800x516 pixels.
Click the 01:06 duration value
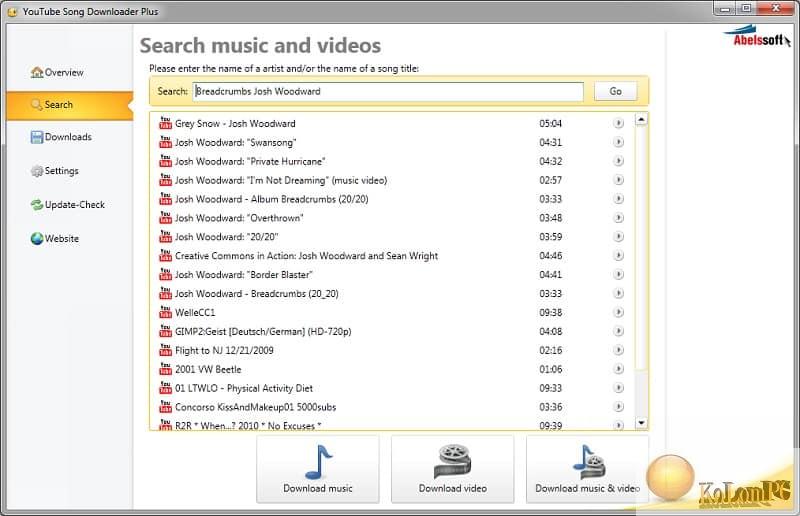(x=551, y=369)
